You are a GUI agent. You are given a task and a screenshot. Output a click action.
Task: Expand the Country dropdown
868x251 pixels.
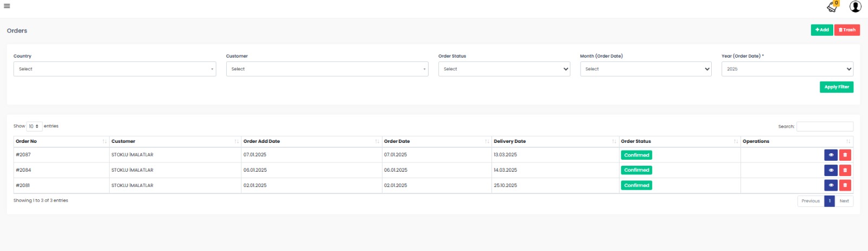click(114, 69)
